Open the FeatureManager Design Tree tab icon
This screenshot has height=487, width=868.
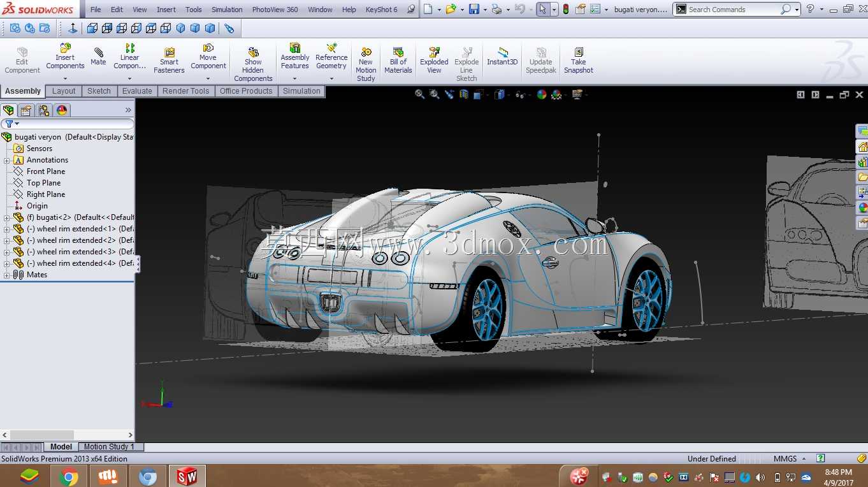click(x=8, y=110)
